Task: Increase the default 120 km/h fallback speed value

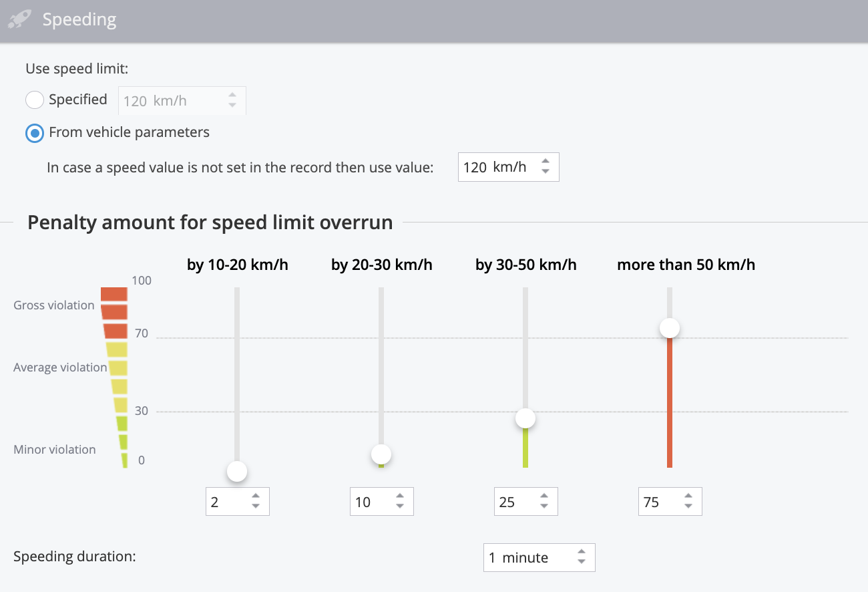Action: 546,162
